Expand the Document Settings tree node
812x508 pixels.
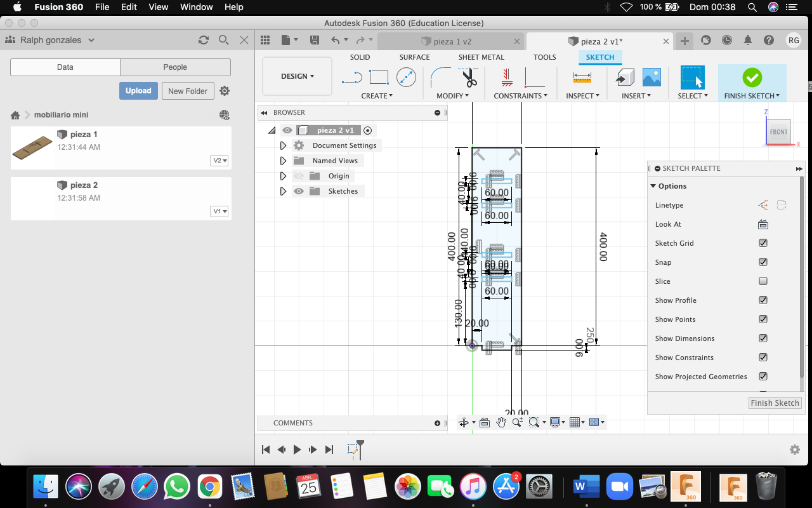click(x=283, y=145)
